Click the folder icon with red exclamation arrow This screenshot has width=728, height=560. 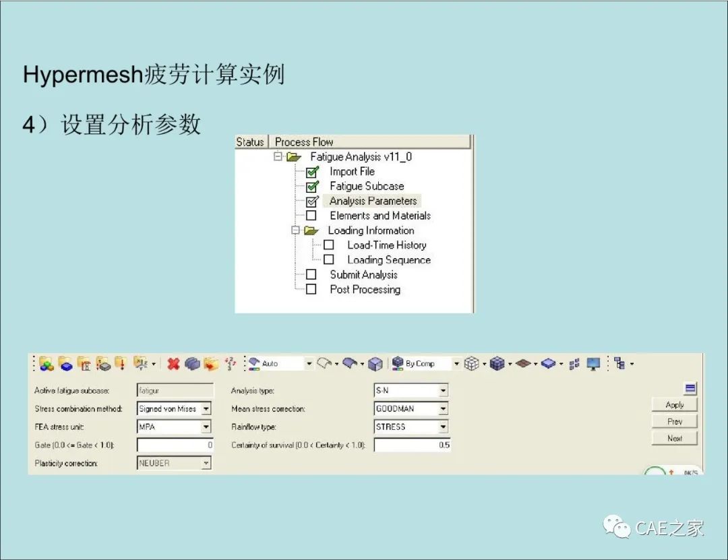(120, 364)
